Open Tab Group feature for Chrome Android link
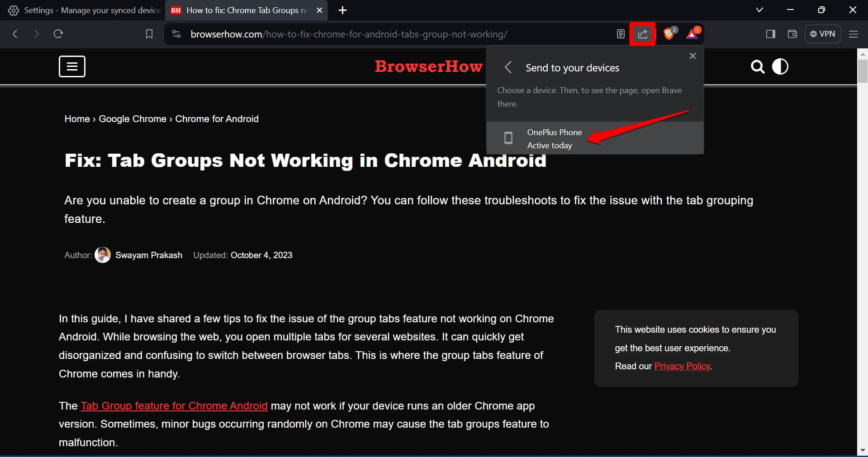The width and height of the screenshot is (868, 457). [174, 406]
